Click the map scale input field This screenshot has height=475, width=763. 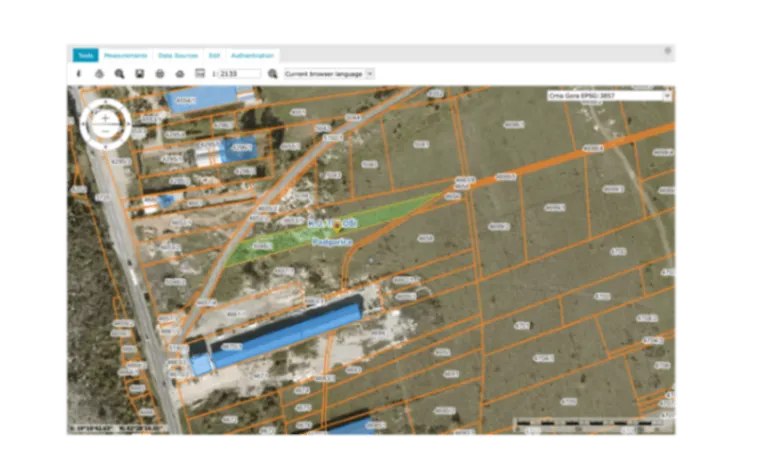point(239,74)
